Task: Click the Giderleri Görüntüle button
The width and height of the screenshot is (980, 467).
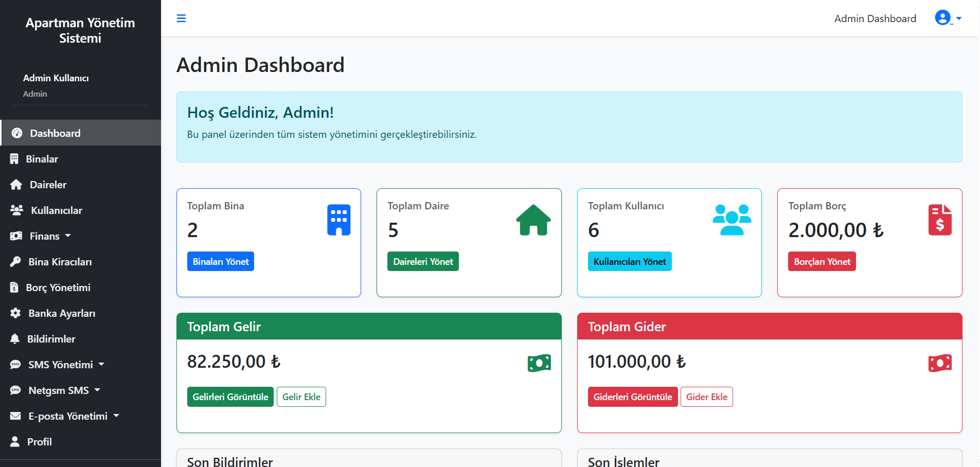Action: 632,397
